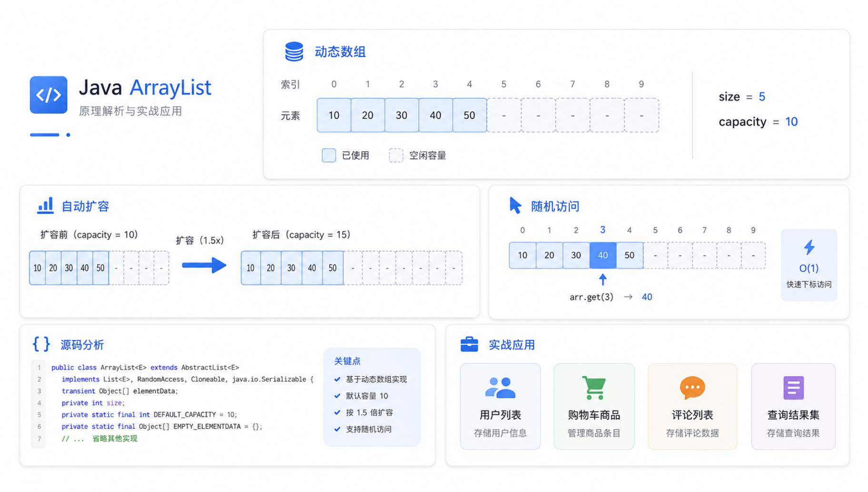Click the up arrow under highlighted cell 40

coord(602,279)
